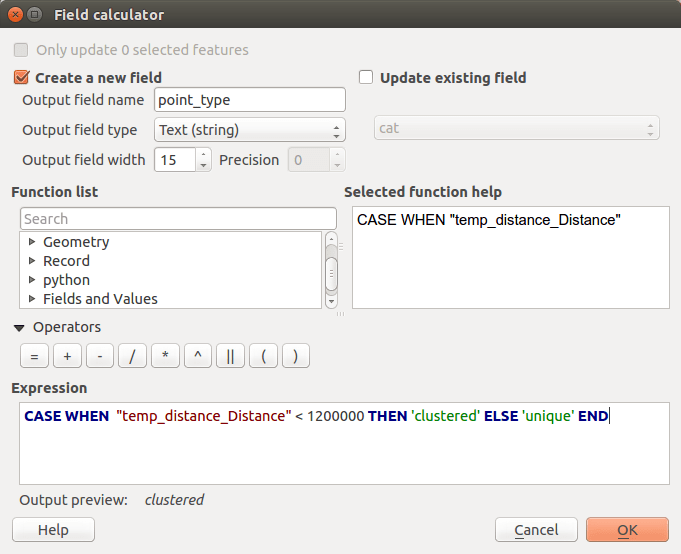Click the Precision value field
Viewport: 681px width, 554px height.
pos(309,160)
